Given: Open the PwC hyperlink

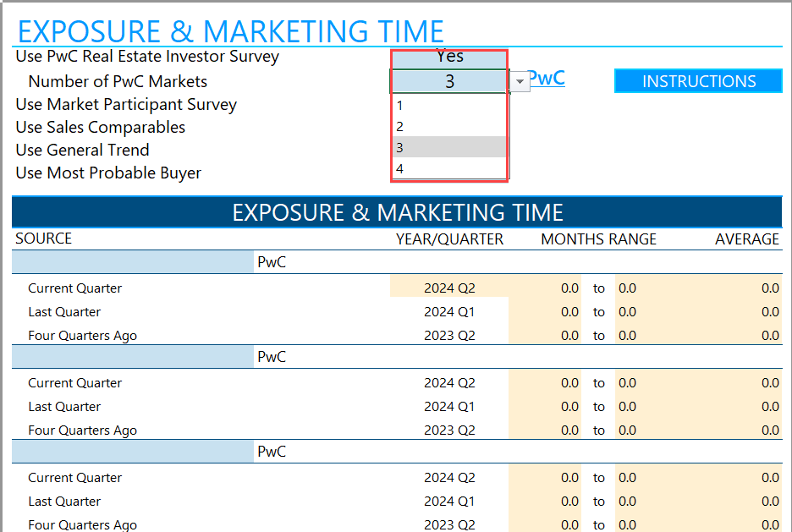Looking at the screenshot, I should [x=547, y=78].
